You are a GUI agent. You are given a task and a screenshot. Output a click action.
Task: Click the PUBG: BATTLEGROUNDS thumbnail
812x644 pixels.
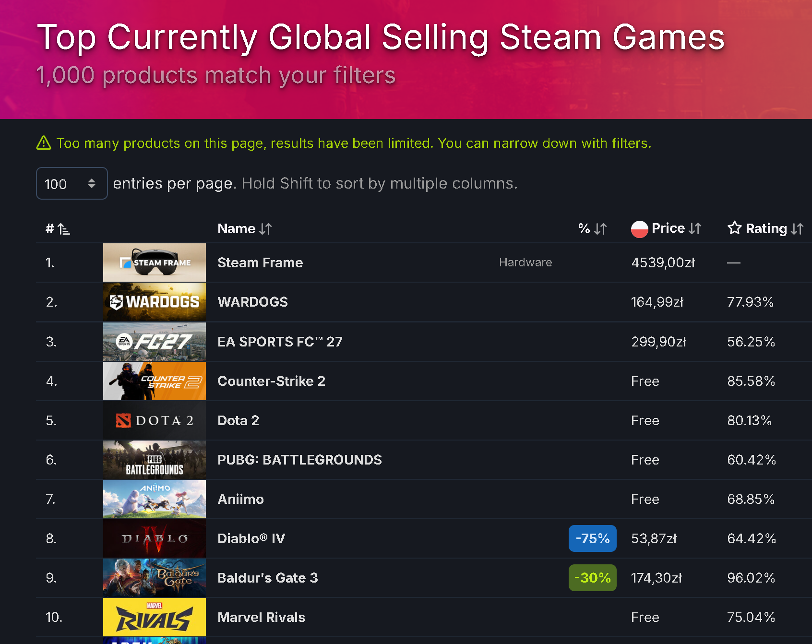tap(155, 460)
